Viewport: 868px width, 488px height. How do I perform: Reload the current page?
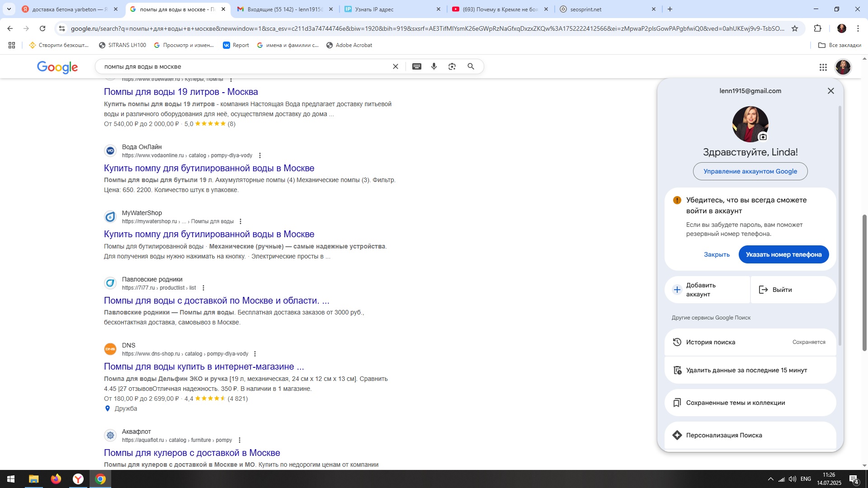tap(42, 28)
